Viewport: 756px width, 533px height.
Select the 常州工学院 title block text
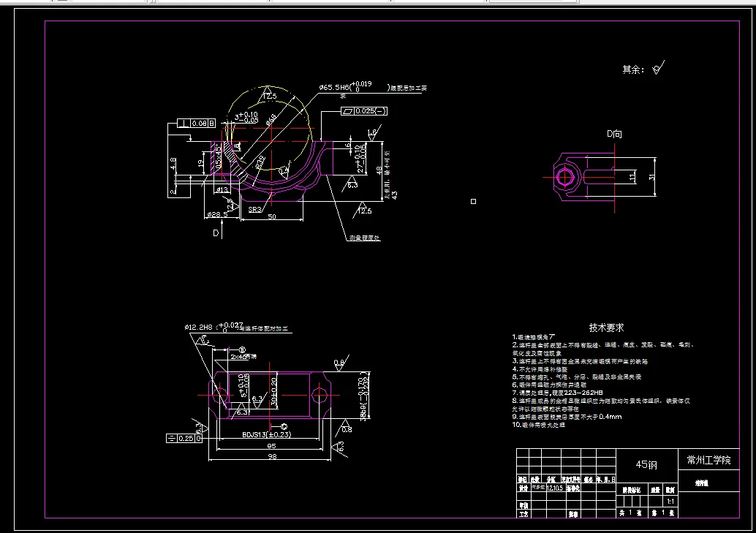click(x=708, y=460)
